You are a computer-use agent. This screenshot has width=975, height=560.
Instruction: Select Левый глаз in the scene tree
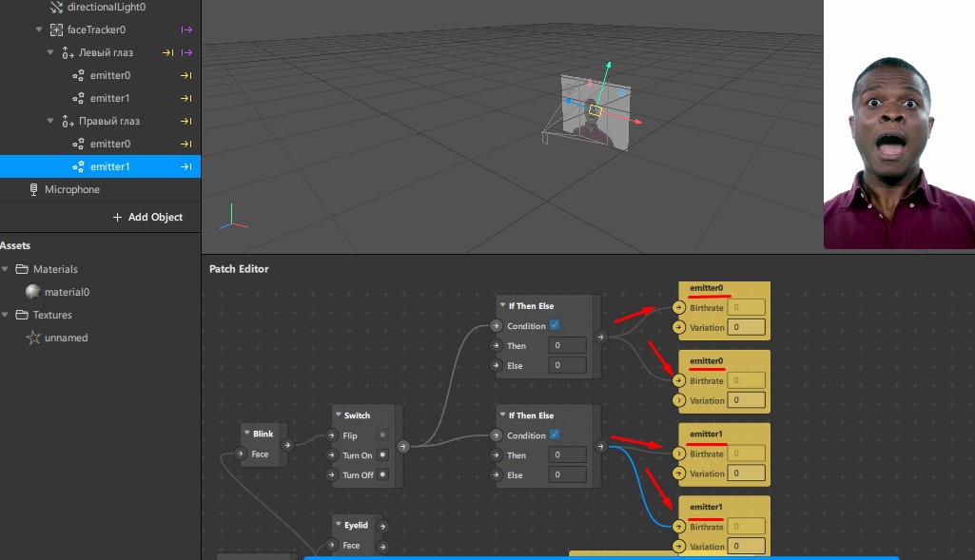(x=106, y=52)
